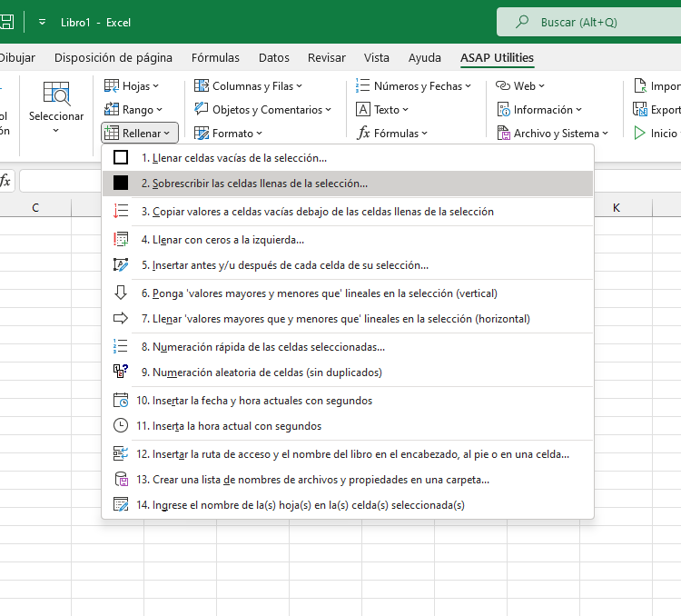This screenshot has width=681, height=616.
Task: Expand Números y Fechas dropdown
Action: (413, 86)
